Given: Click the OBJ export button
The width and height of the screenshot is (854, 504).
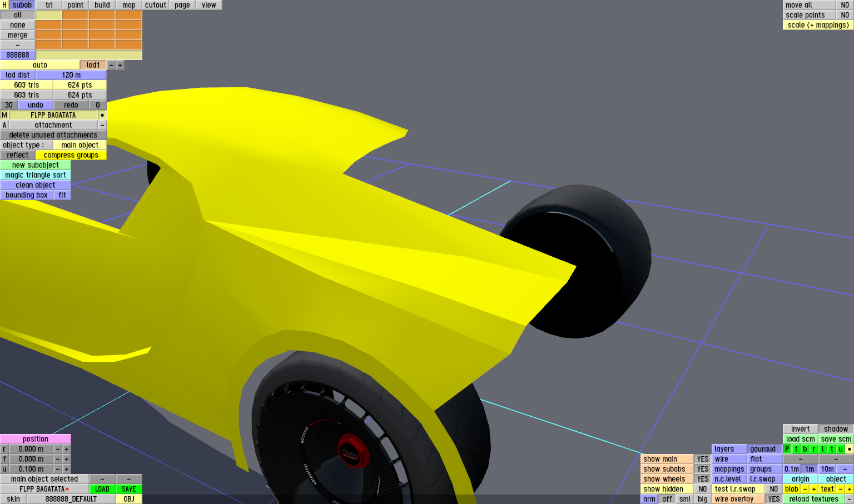Looking at the screenshot, I should pos(129,499).
